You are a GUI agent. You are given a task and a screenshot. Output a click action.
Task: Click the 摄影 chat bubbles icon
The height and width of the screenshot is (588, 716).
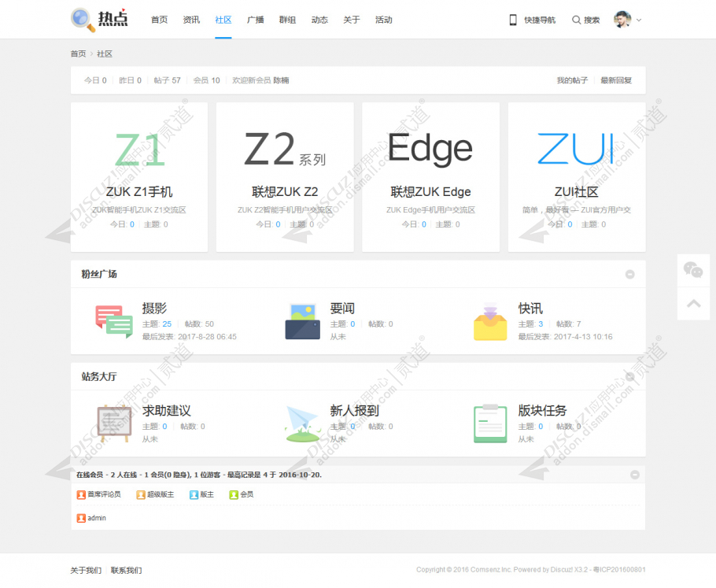point(114,322)
